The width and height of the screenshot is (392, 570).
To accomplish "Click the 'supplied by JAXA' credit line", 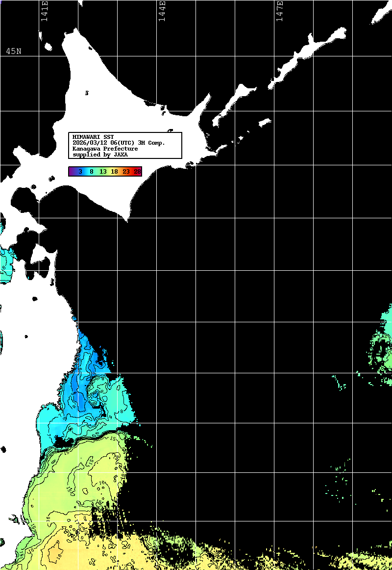I will click(100, 155).
